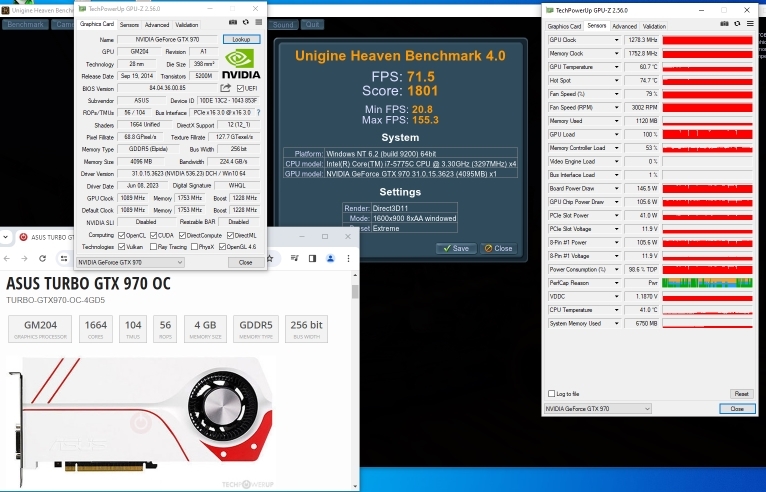Open browser profile avatar
766x492 pixels.
330,258
